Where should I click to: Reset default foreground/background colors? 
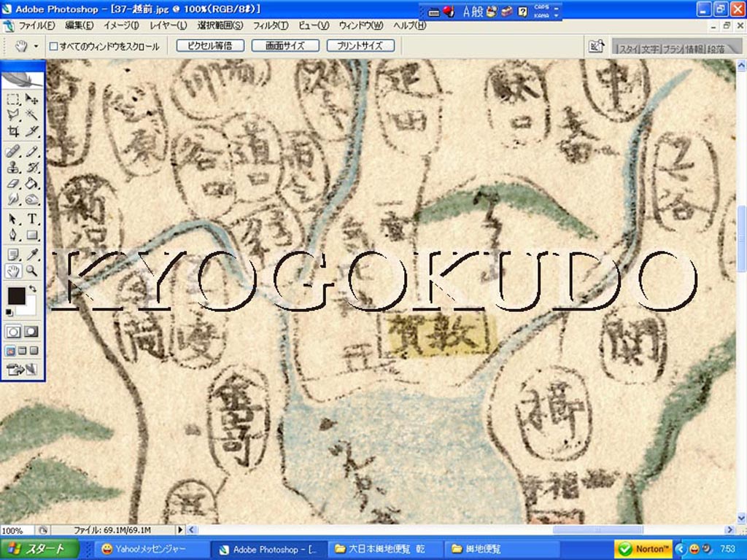point(9,312)
